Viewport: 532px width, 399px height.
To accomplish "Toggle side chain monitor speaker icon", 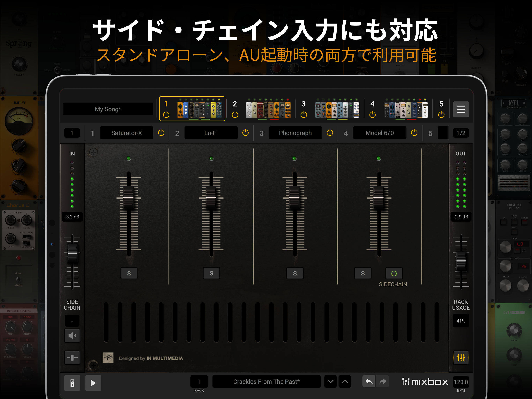I will pyautogui.click(x=72, y=335).
